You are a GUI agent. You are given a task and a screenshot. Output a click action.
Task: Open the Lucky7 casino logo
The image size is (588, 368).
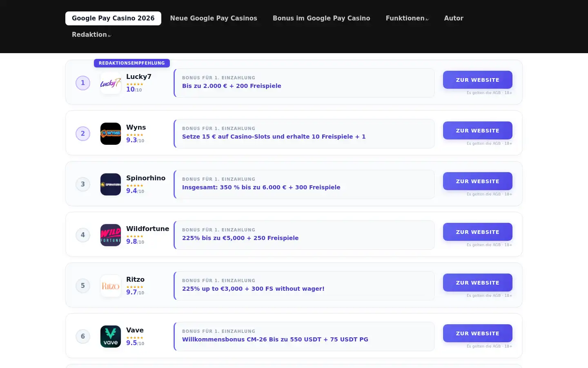pyautogui.click(x=111, y=83)
